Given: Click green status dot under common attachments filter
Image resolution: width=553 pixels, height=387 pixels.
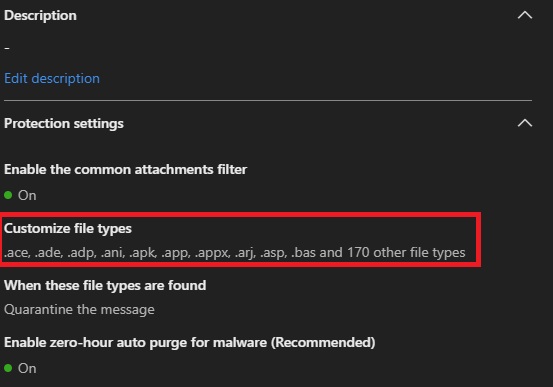Looking at the screenshot, I should (8, 195).
